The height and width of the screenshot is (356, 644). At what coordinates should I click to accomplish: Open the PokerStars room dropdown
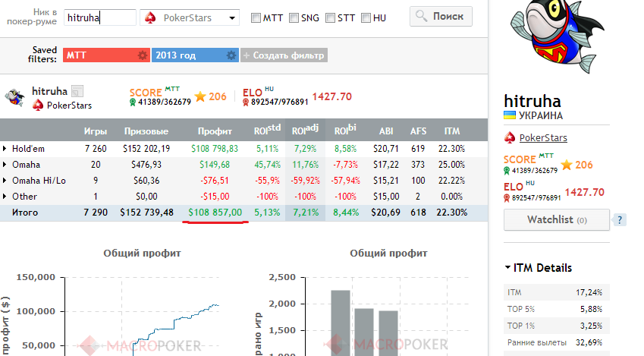(x=190, y=17)
